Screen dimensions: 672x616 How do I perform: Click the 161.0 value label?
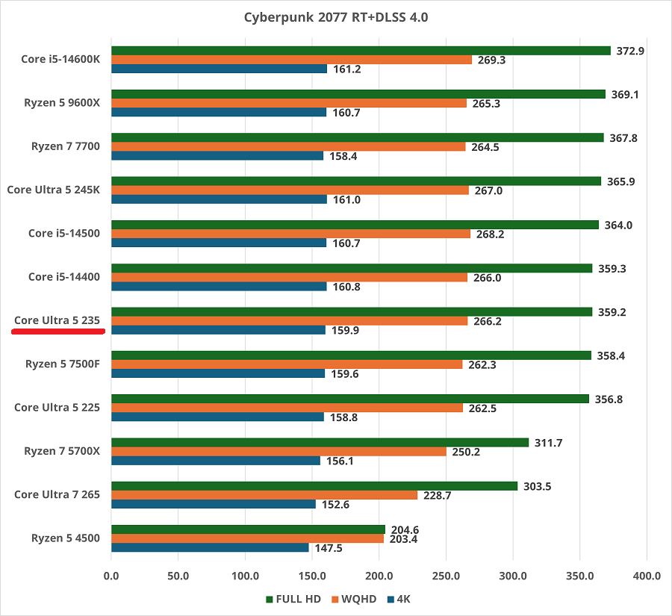click(x=346, y=200)
